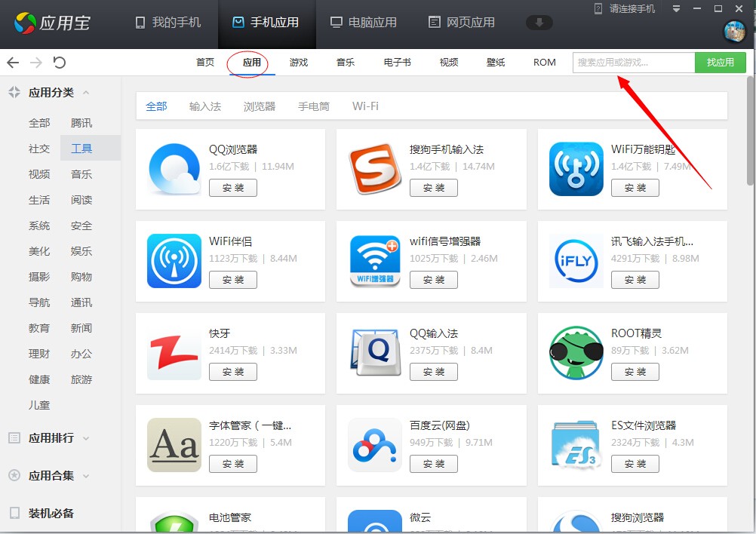Open the title bar dropdown menu icon

[x=676, y=9]
